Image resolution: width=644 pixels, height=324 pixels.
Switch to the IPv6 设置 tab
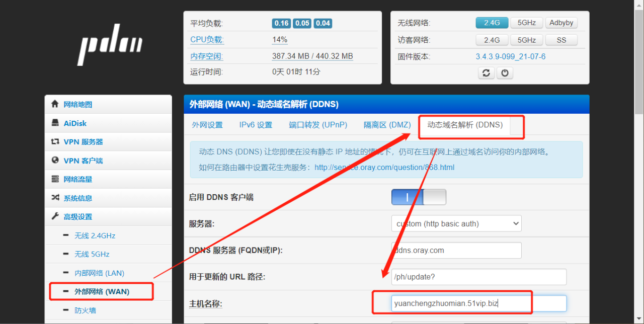(x=256, y=125)
